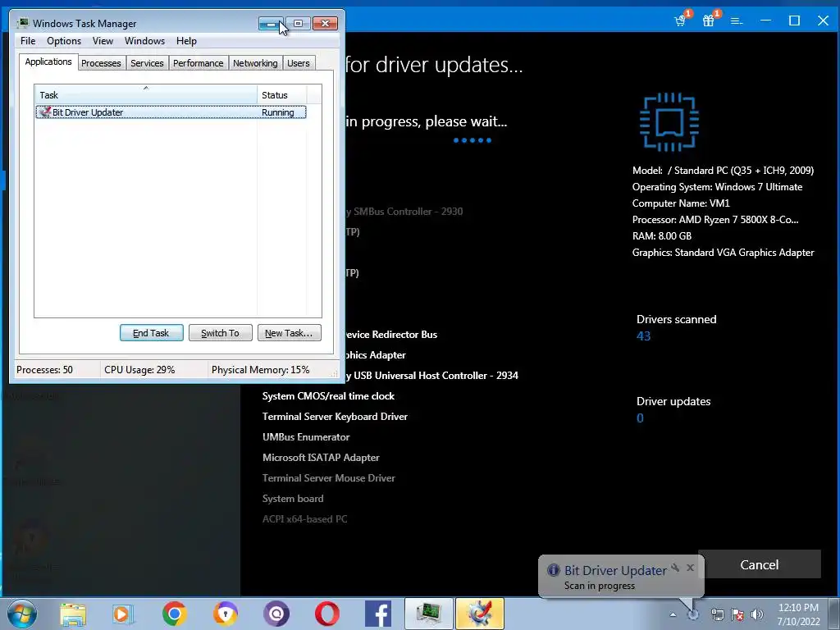Switch to the Users tab
This screenshot has width=840, height=630.
point(299,63)
